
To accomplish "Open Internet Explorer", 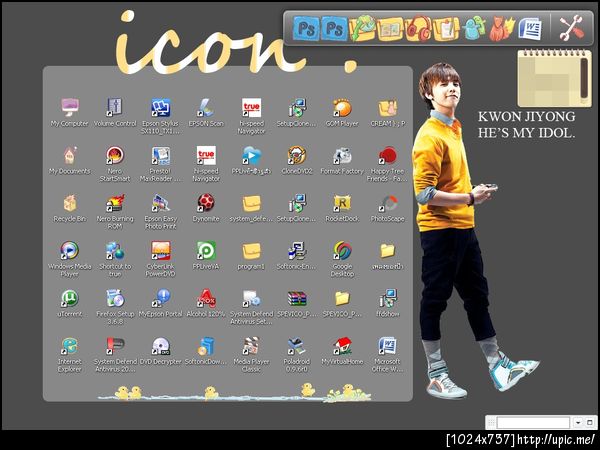I will pyautogui.click(x=69, y=354).
